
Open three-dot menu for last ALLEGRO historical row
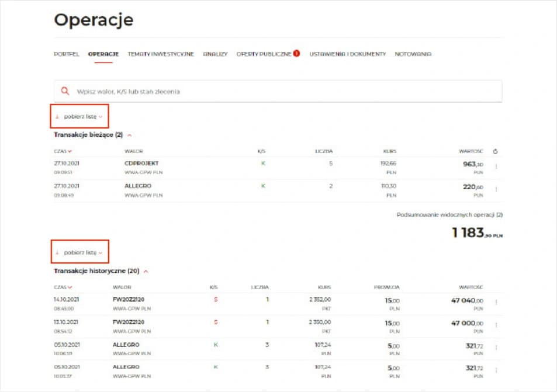point(496,370)
